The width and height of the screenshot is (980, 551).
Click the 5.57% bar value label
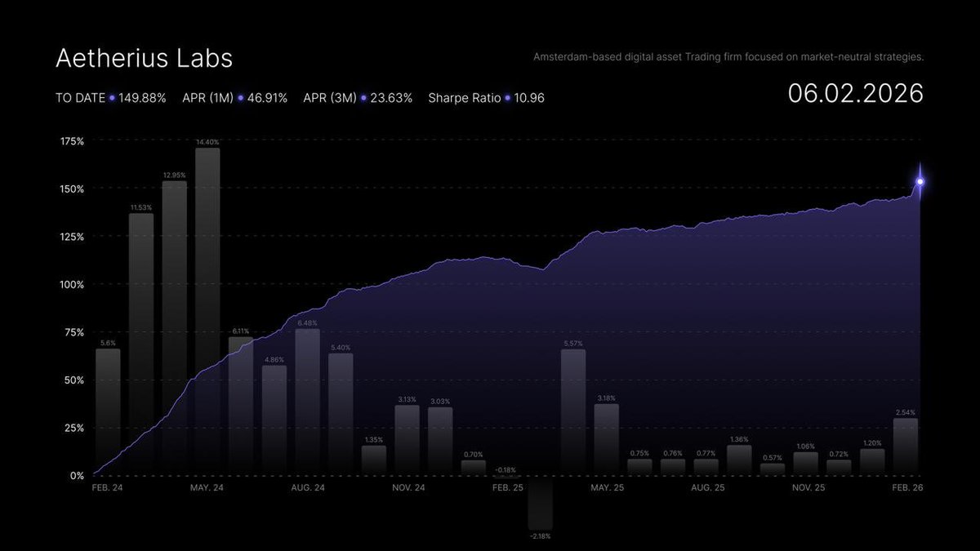[573, 344]
